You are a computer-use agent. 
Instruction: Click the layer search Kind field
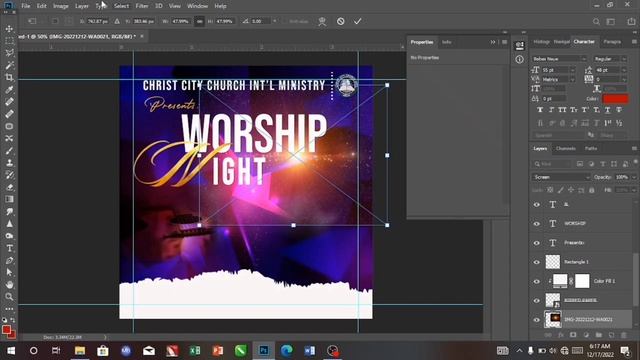552,164
